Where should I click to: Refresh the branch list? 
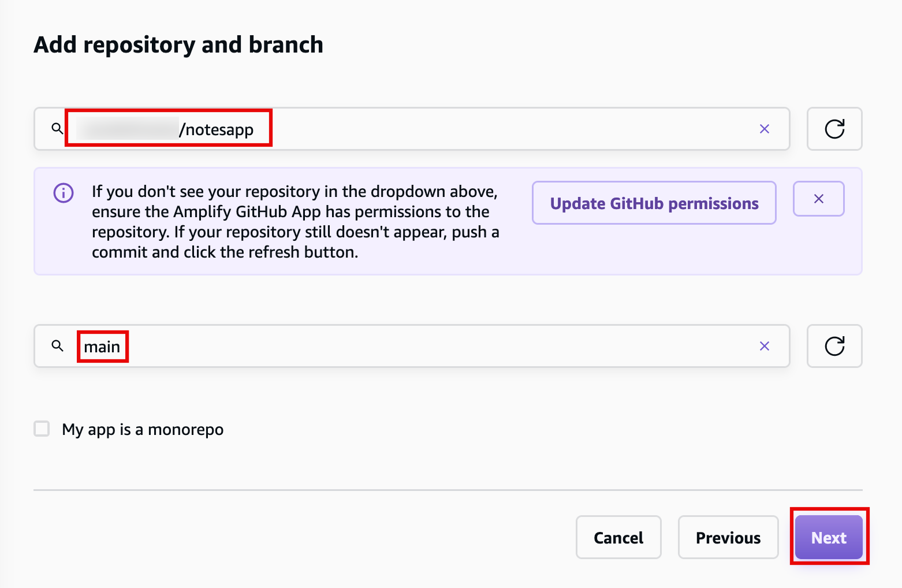[x=834, y=346]
